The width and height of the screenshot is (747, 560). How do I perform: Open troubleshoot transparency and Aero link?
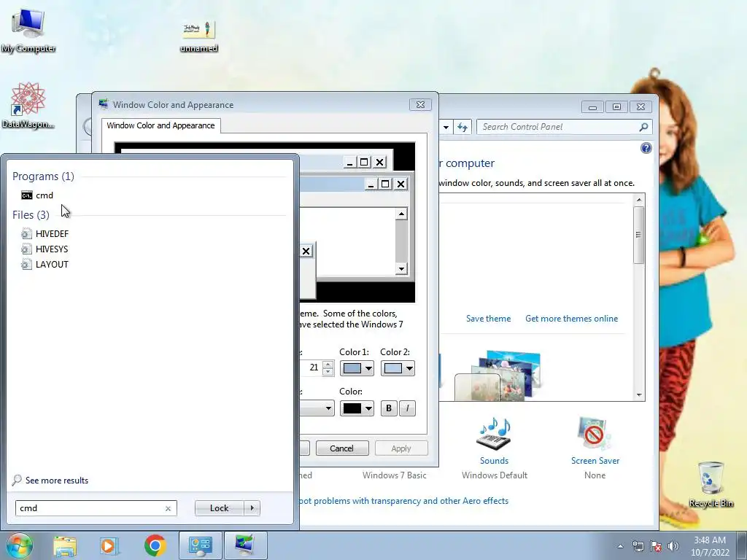pos(404,501)
